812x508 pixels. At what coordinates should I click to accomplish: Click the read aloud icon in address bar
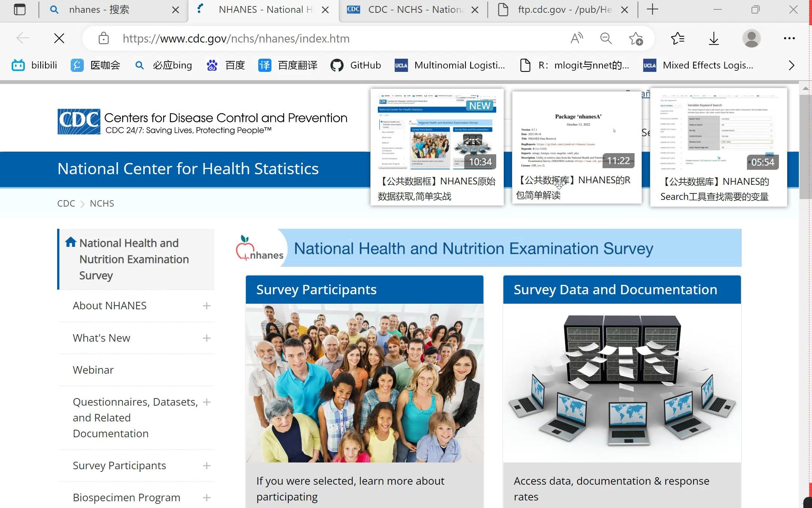tap(577, 38)
